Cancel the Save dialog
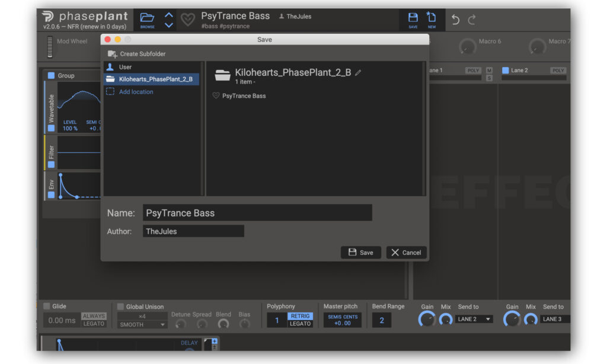 pos(407,253)
